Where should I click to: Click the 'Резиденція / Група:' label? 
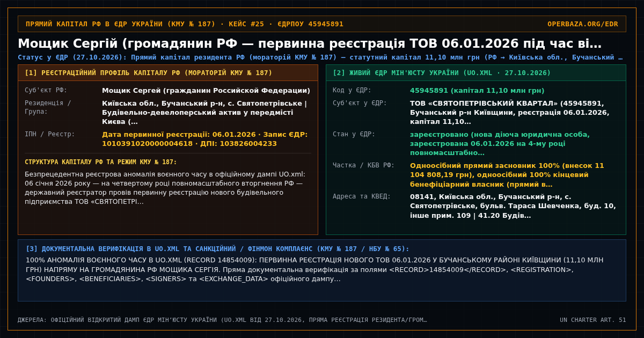click(x=48, y=107)
